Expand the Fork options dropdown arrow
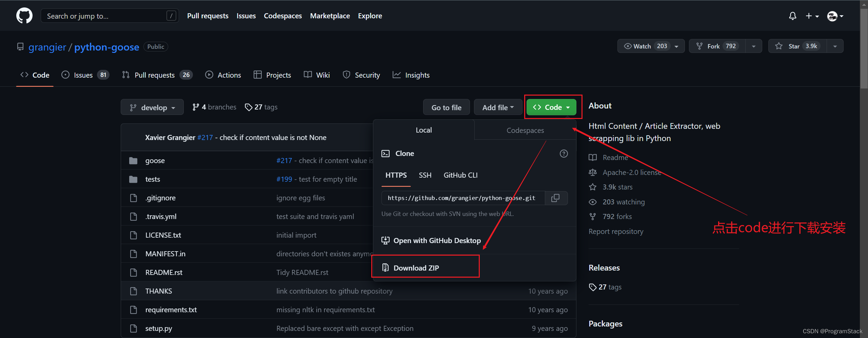 [x=754, y=46]
